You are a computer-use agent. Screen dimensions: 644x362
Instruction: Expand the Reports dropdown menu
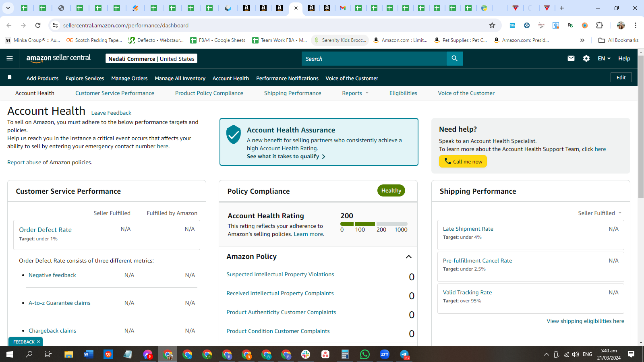355,93
